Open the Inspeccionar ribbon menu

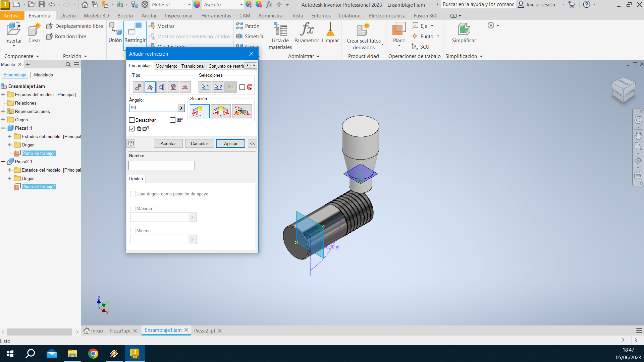click(179, 15)
